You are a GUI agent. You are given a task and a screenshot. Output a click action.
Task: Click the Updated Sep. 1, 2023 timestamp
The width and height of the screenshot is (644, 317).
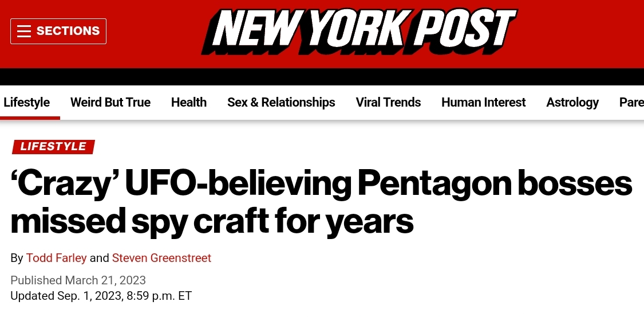[101, 296]
